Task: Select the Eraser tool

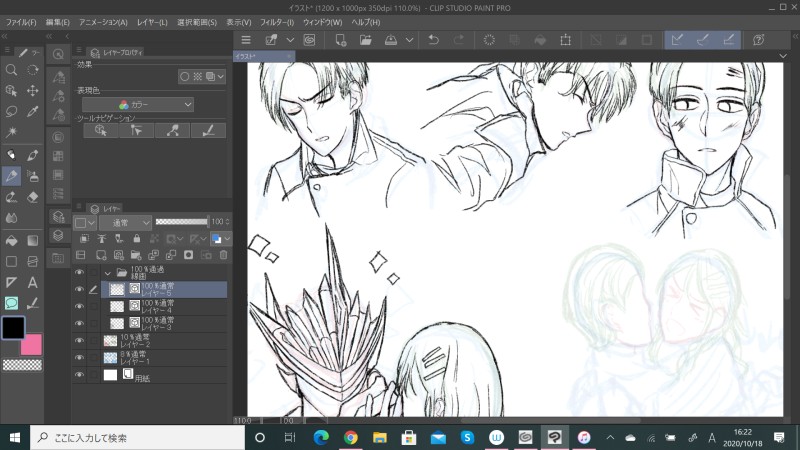Action: coord(33,197)
